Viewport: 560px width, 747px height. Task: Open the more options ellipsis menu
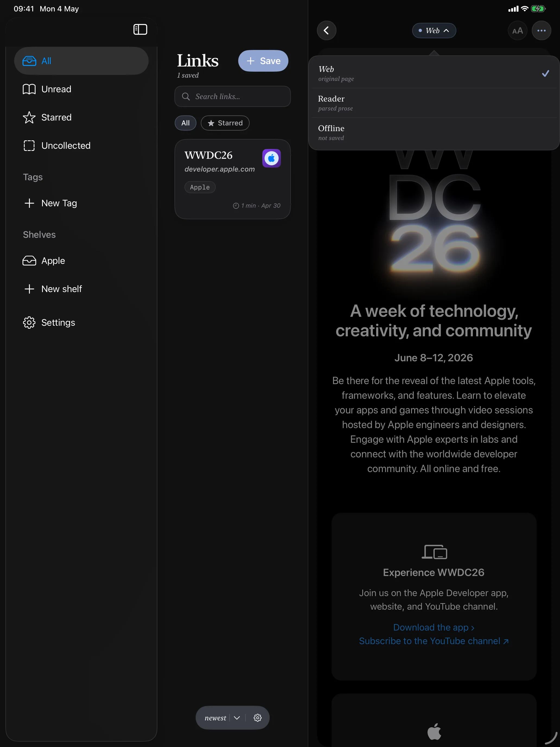[x=542, y=30]
